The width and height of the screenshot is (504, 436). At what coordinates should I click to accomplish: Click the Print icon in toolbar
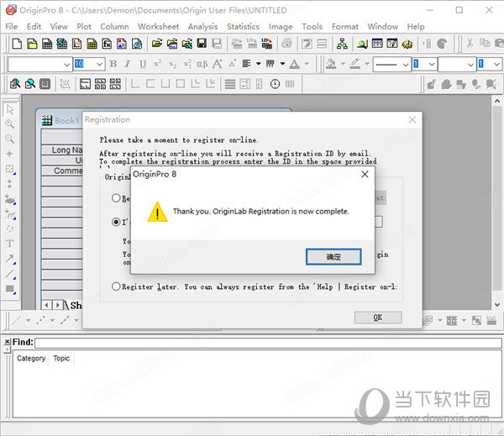[286, 44]
